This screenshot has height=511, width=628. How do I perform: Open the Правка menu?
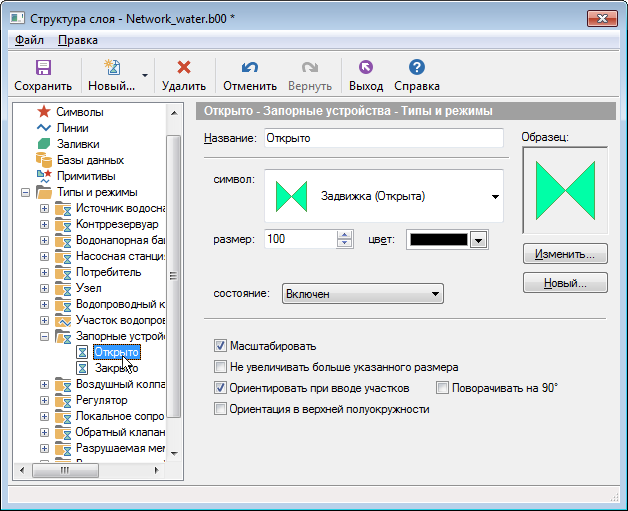(x=77, y=40)
